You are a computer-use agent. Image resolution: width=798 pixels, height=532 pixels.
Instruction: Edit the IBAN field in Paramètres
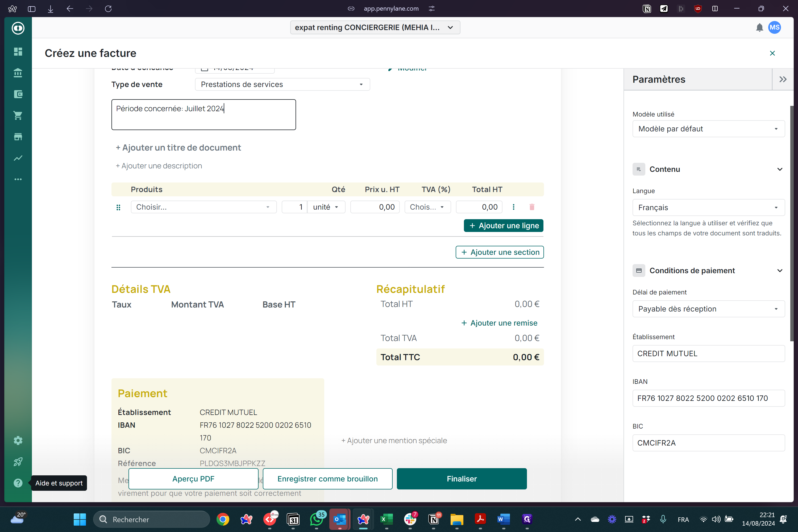[708, 398]
